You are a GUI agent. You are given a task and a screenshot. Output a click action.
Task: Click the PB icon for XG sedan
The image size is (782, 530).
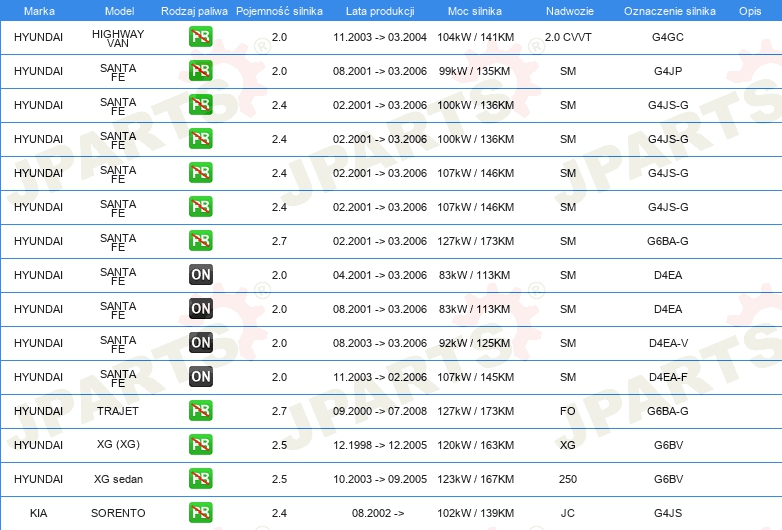(x=200, y=479)
